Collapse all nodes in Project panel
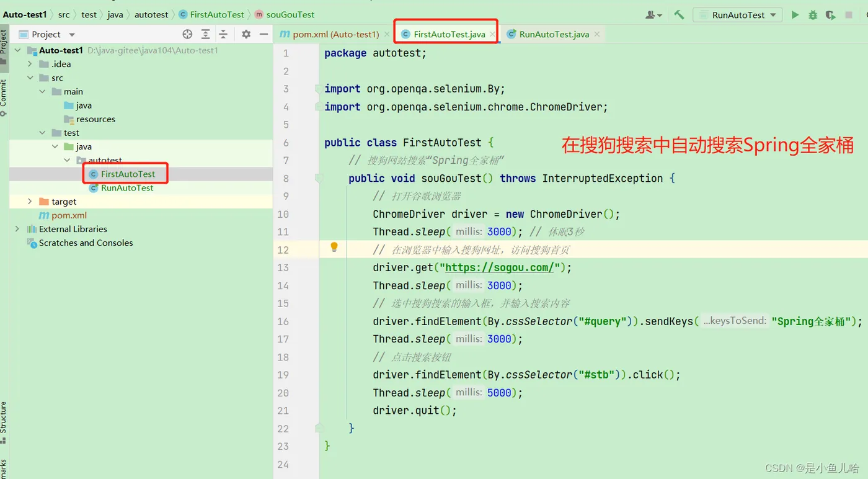 (223, 34)
